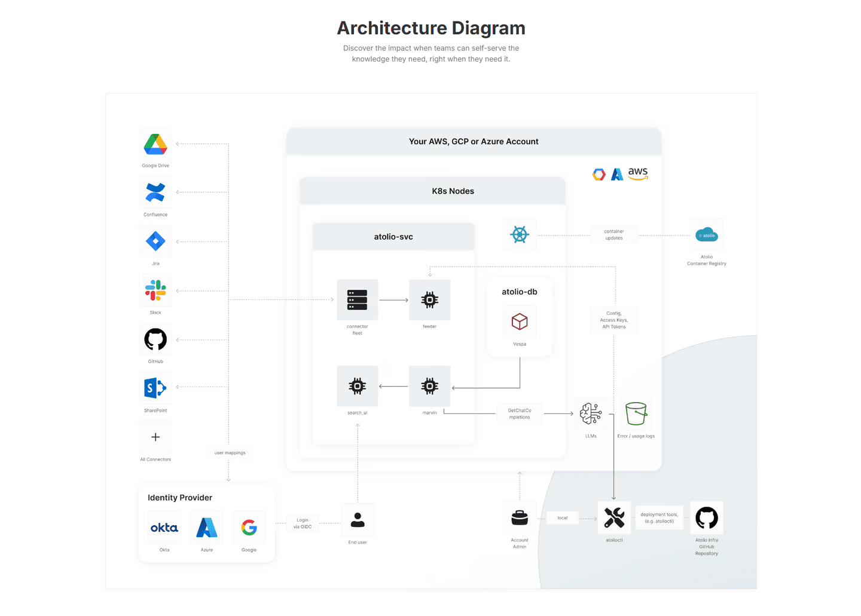Viewport: 861px width, 616px height.
Task: Select the Confluence connector icon
Action: click(x=155, y=193)
